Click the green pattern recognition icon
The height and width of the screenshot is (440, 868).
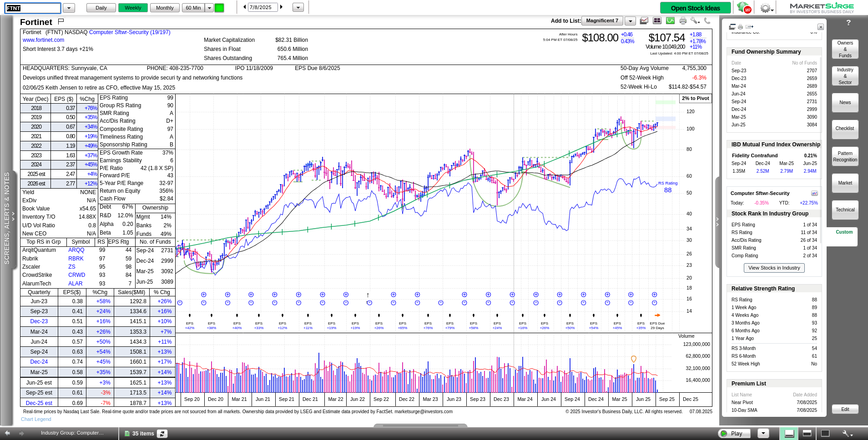point(670,20)
